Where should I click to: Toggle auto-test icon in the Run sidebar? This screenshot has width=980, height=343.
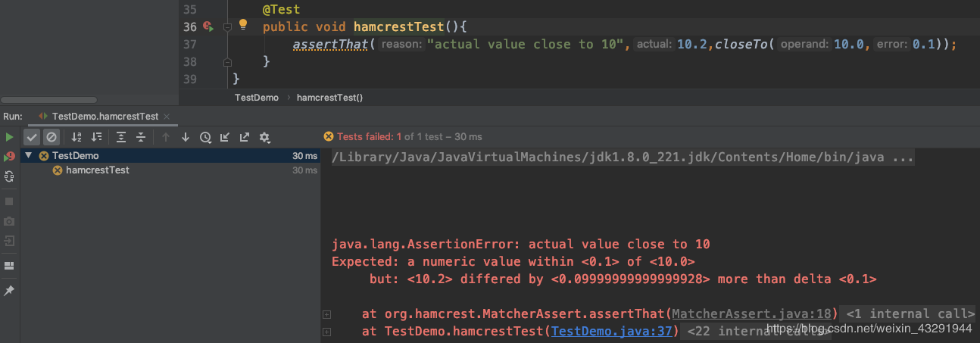pyautogui.click(x=9, y=176)
